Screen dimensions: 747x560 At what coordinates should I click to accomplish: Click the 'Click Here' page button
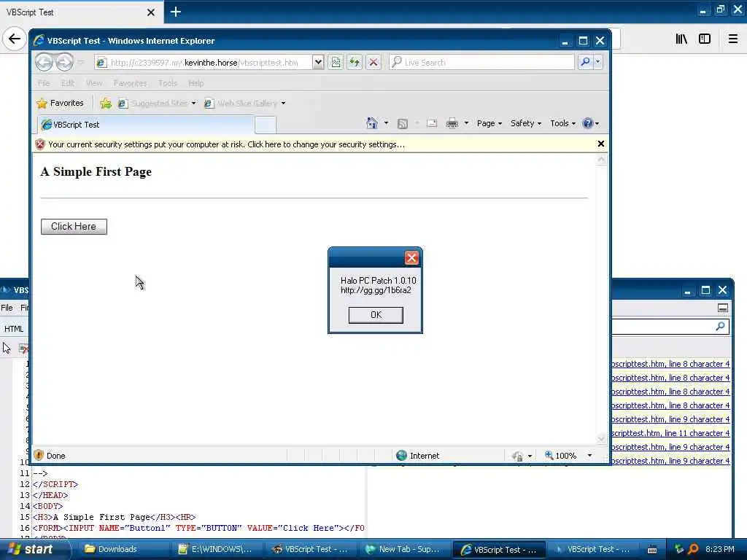tap(74, 226)
